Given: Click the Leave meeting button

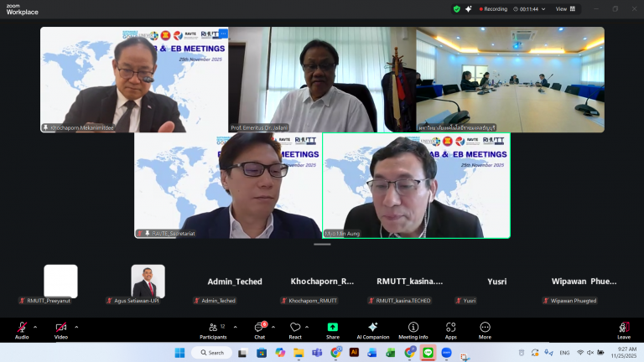Looking at the screenshot, I should pyautogui.click(x=624, y=328).
